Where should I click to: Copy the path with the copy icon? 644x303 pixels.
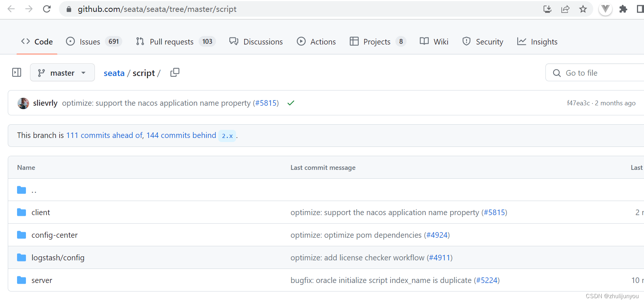[x=175, y=73]
